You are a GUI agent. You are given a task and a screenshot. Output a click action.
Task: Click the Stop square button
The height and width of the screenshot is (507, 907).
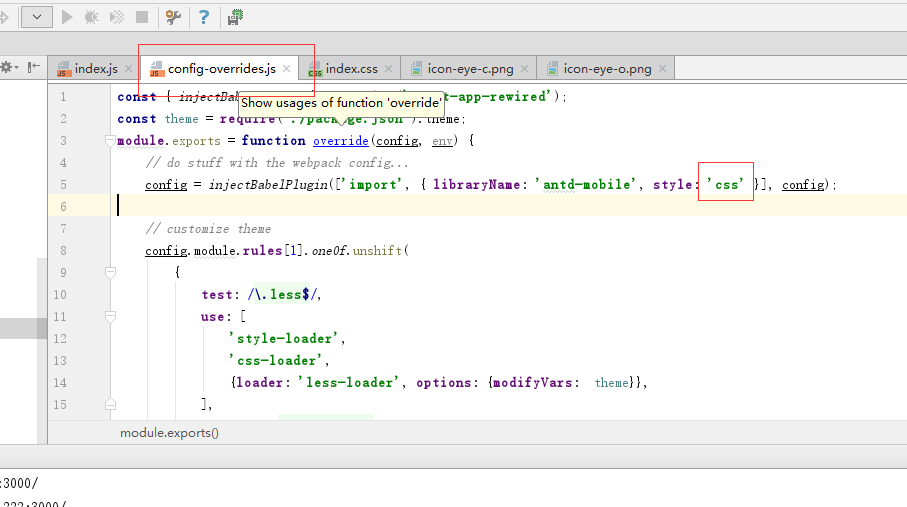point(142,17)
